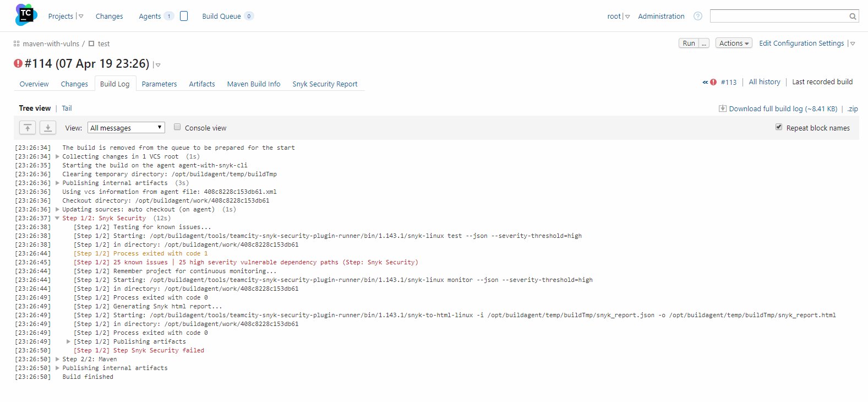868x402 pixels.
Task: Toggle the Repeat block names checkbox
Action: (779, 127)
